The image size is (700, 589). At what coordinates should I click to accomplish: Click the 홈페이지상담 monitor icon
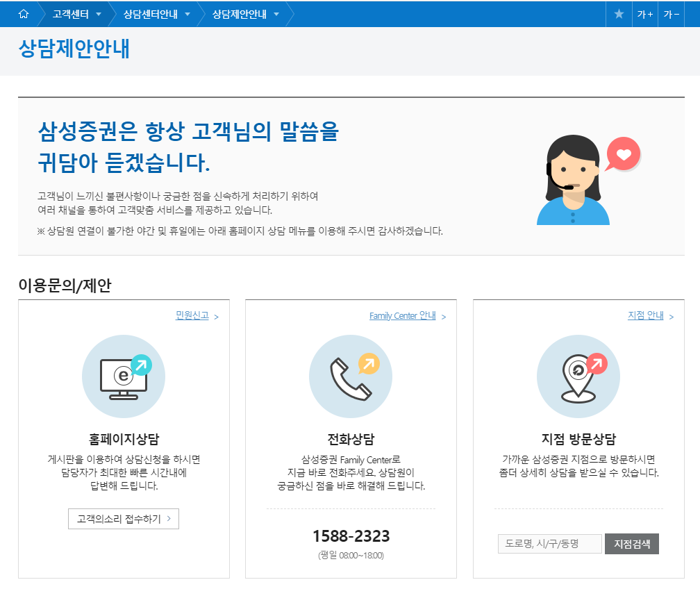(x=124, y=376)
